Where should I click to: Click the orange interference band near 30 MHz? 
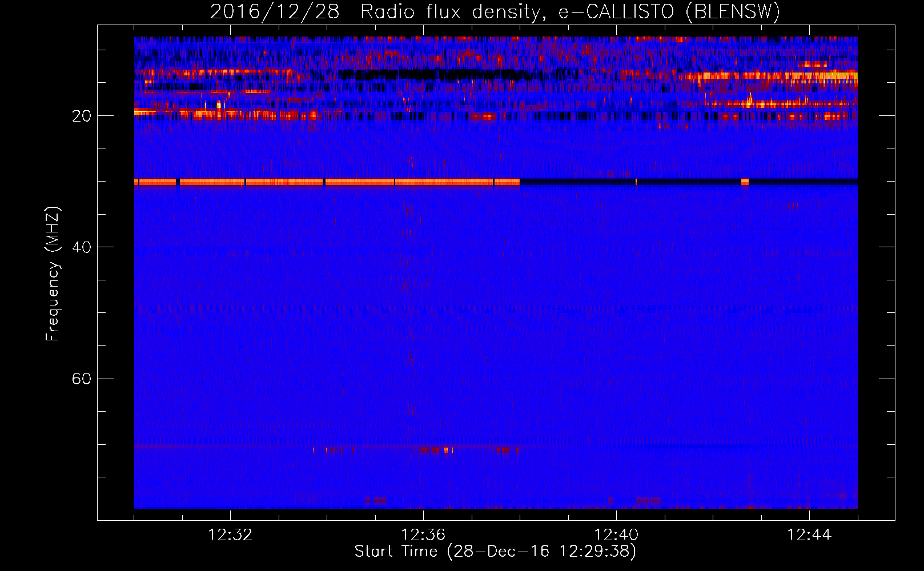[327, 182]
